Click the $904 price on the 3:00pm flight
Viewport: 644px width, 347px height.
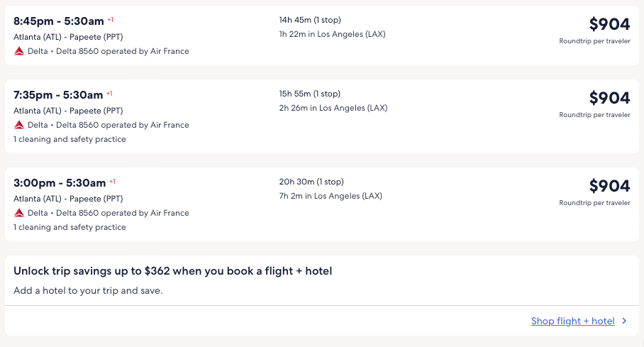click(x=609, y=186)
